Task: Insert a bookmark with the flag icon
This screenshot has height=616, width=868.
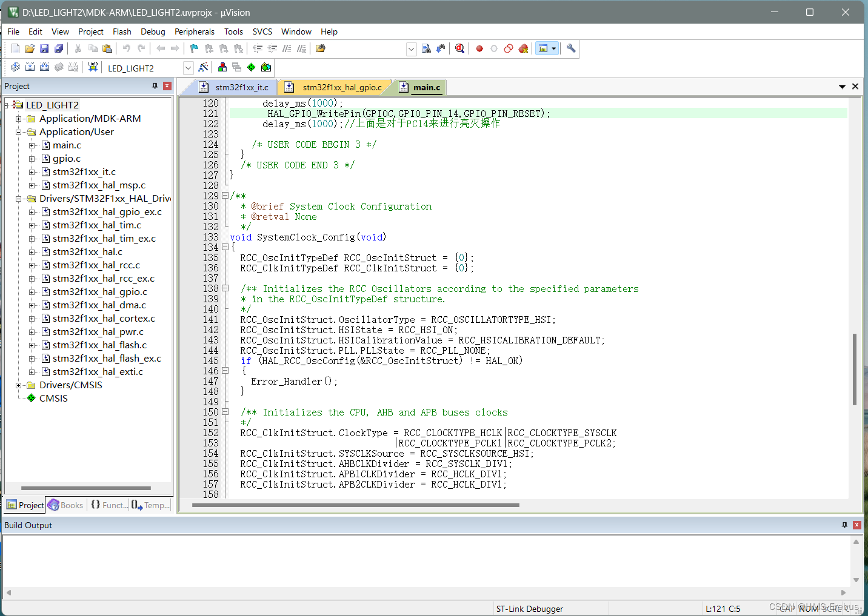Action: (195, 48)
